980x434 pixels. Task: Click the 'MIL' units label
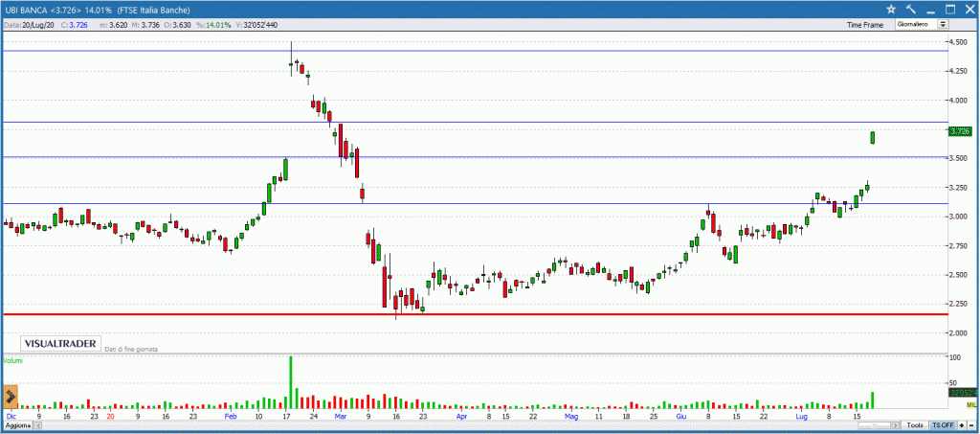click(x=970, y=405)
